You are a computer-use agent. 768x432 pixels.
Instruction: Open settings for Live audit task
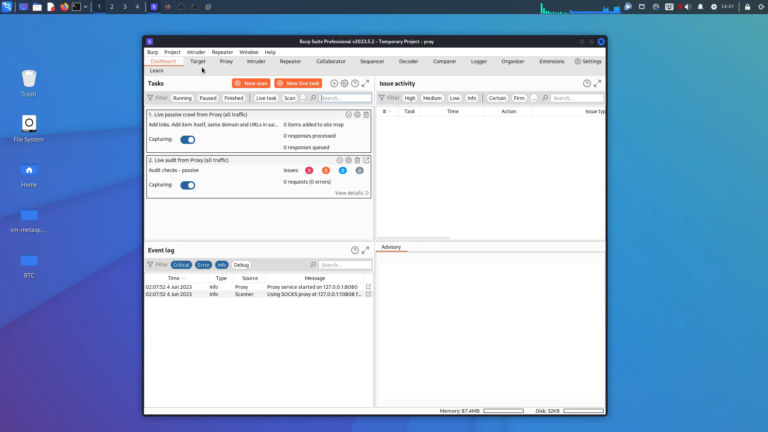(349, 160)
